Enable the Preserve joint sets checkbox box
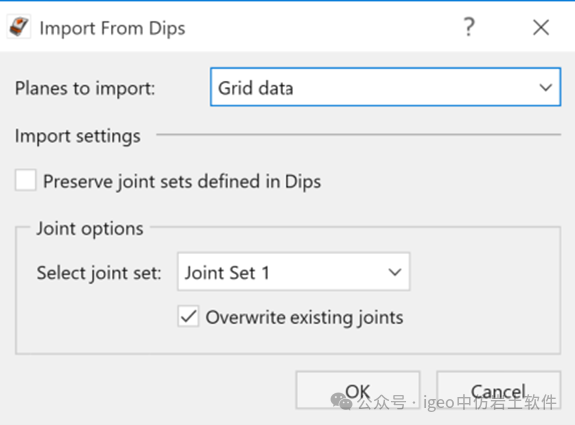 [x=26, y=180]
